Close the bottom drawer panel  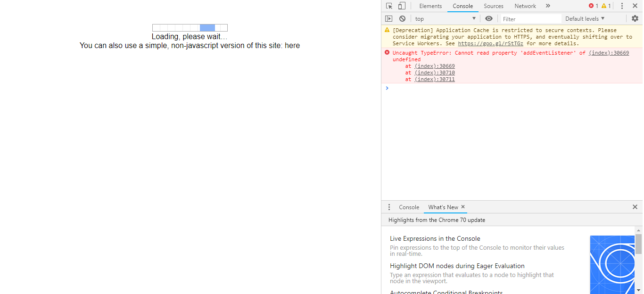pos(635,207)
